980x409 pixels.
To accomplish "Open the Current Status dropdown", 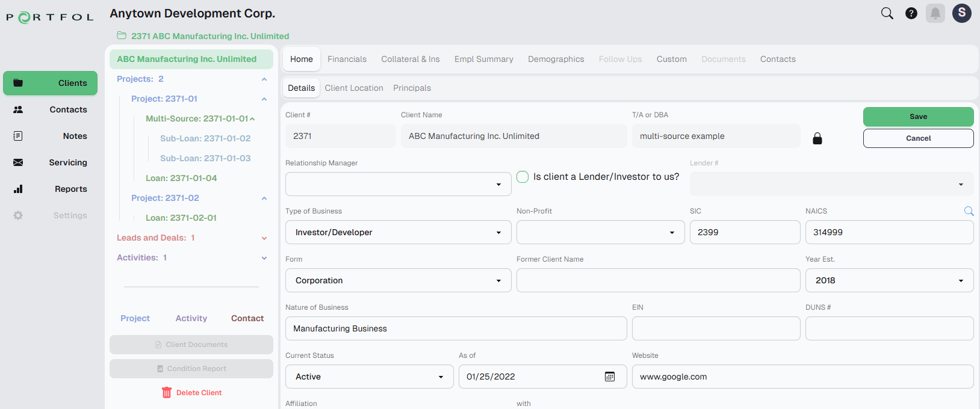I will click(369, 377).
